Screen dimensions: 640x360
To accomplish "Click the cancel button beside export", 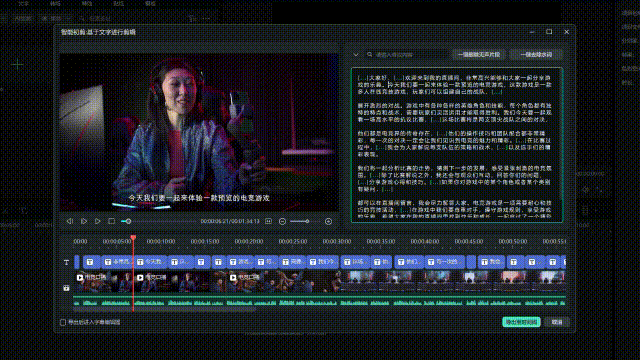I will 557,322.
